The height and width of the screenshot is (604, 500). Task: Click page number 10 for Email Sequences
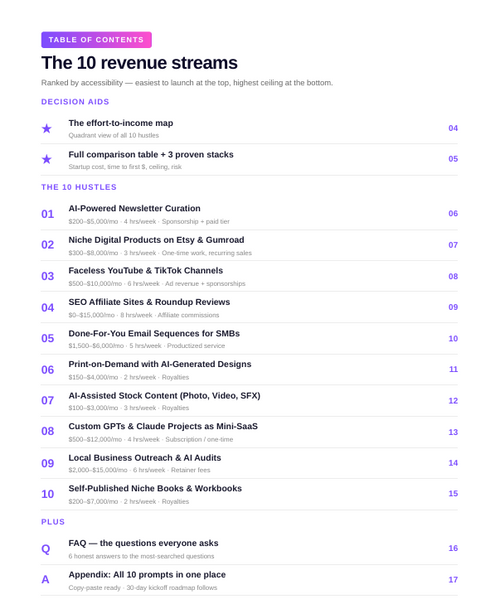[x=453, y=339]
